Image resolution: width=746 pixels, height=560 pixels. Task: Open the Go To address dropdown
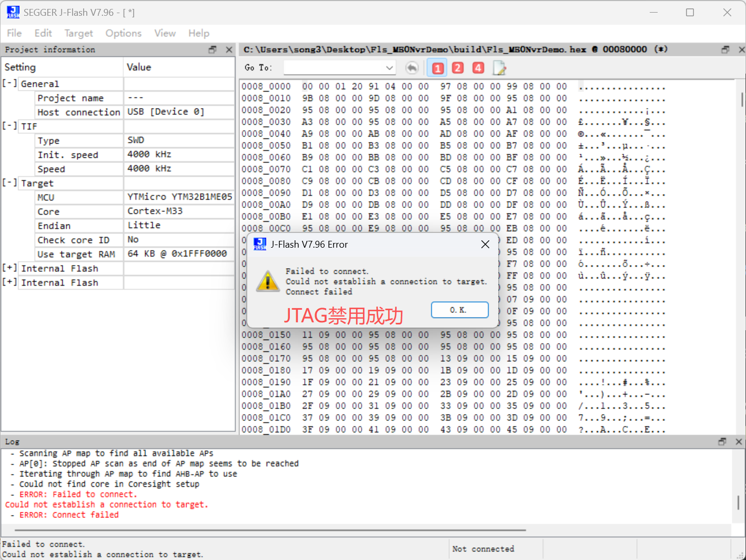[389, 68]
